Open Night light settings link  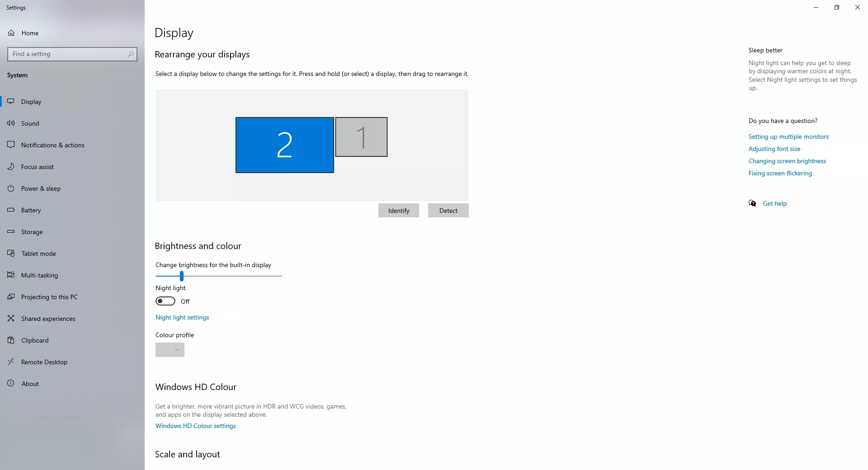pos(182,317)
